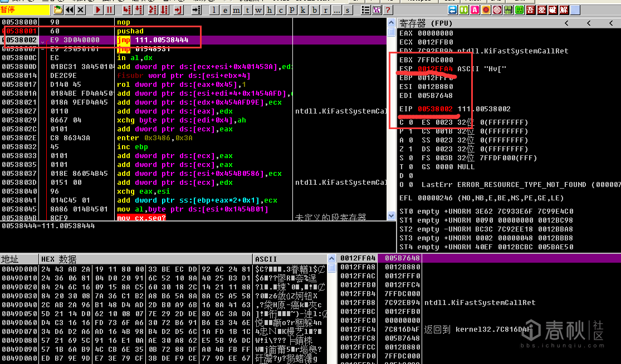Select the pushad instruction row
Image resolution: width=621 pixels, height=364 pixels.
(x=193, y=31)
